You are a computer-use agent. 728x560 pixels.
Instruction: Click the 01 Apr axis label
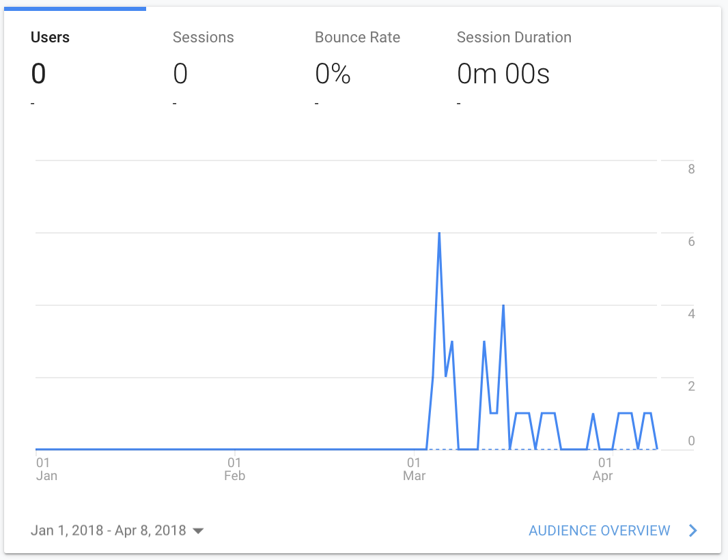click(x=603, y=469)
